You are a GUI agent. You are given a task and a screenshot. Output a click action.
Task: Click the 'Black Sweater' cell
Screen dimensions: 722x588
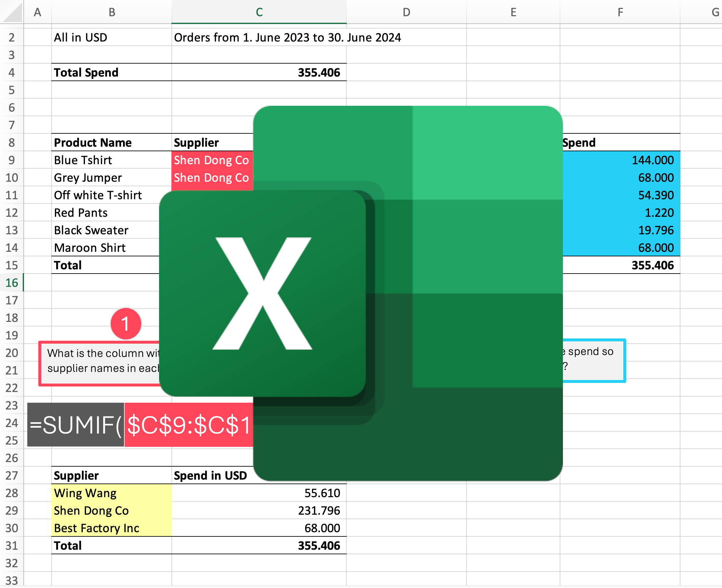pos(106,230)
